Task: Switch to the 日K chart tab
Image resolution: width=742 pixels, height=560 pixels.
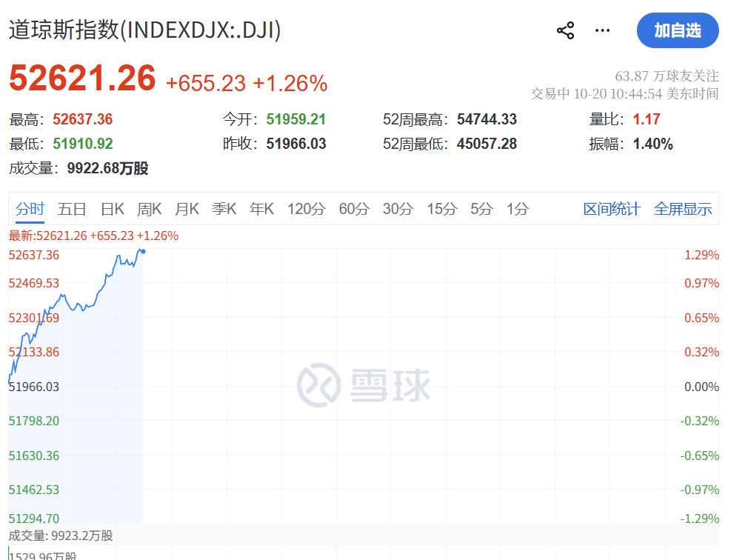Action: pos(113,209)
